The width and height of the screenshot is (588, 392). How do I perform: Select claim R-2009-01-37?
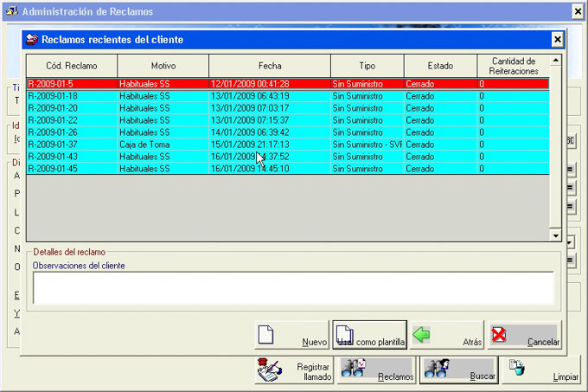(x=288, y=145)
